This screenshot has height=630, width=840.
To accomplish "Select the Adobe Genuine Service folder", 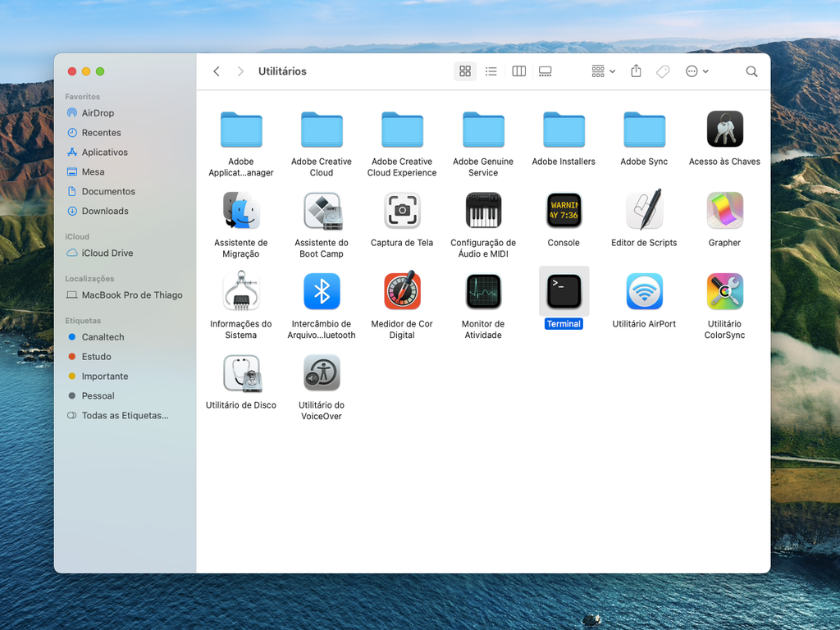I will 483,129.
